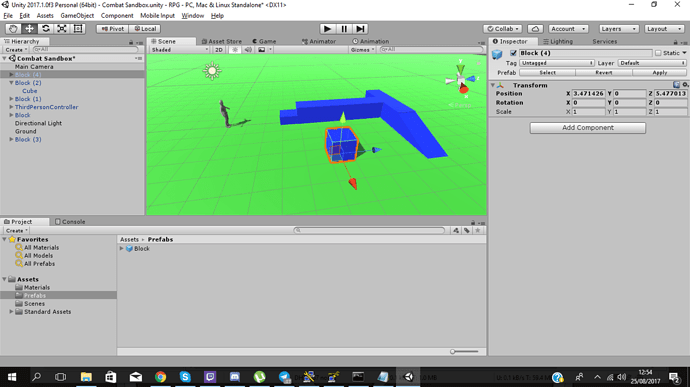
Task: Toggle 2D scene view mode
Action: [x=219, y=50]
